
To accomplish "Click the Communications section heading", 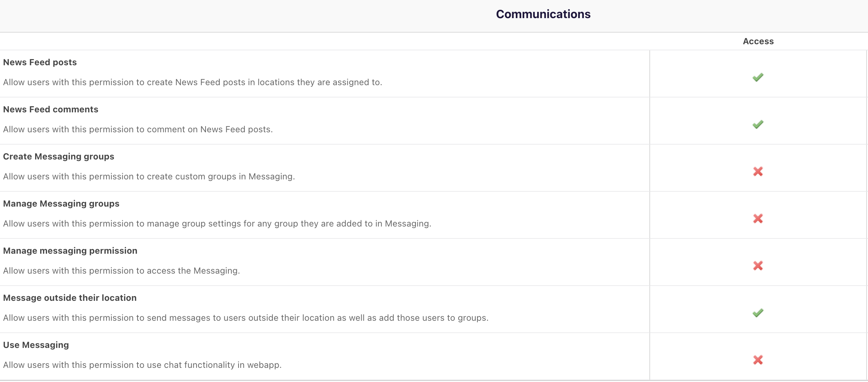I will tap(543, 14).
